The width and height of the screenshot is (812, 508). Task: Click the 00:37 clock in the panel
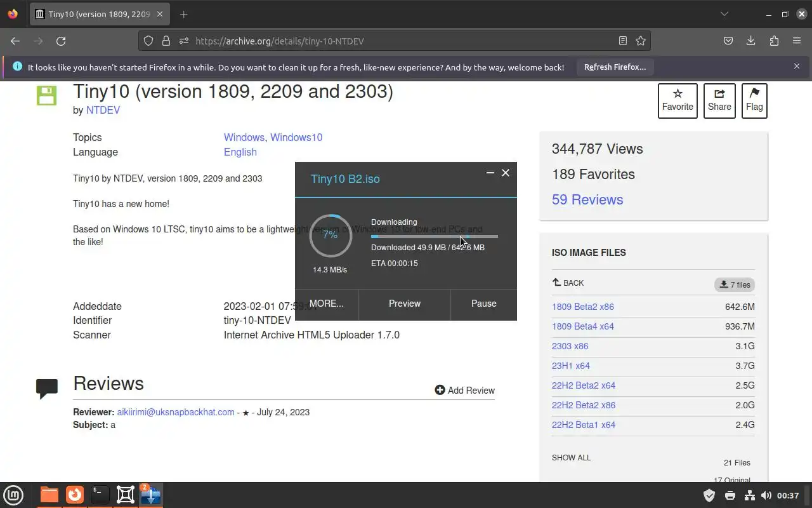point(788,495)
